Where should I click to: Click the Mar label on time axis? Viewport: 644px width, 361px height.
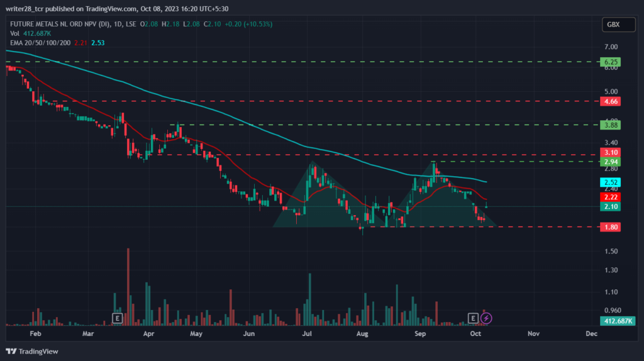point(88,333)
